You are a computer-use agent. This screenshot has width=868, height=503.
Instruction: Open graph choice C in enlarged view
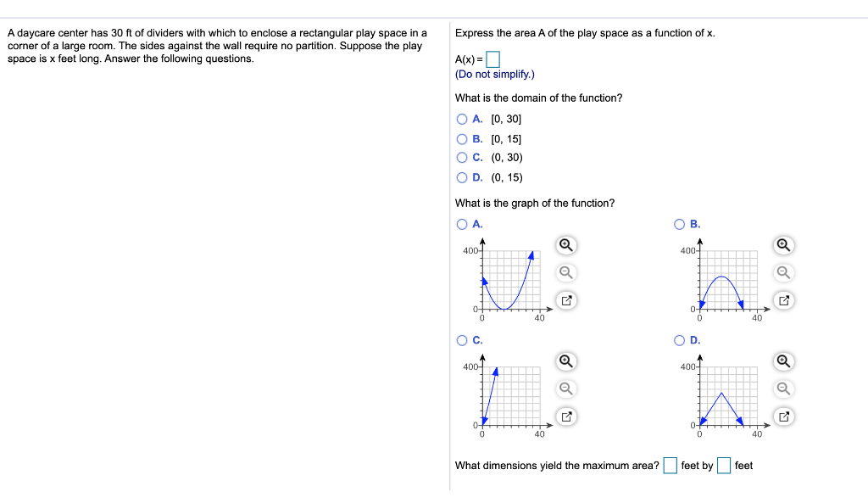[x=566, y=416]
